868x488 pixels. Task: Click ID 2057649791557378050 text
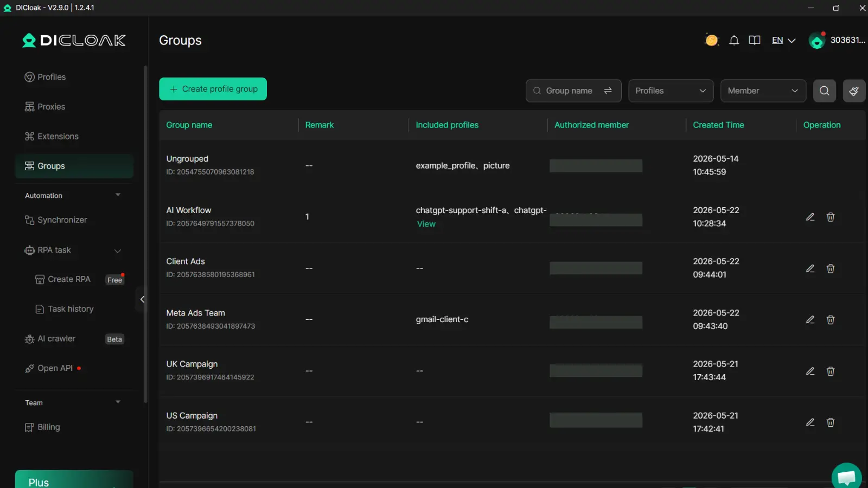point(210,223)
